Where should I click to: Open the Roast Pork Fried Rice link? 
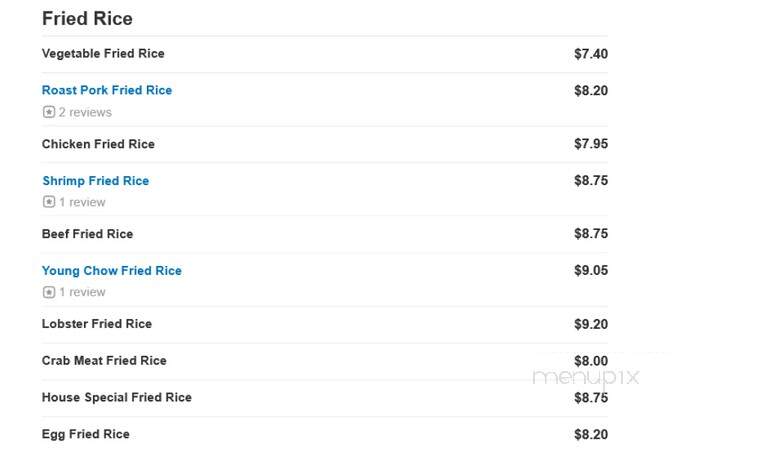(107, 90)
